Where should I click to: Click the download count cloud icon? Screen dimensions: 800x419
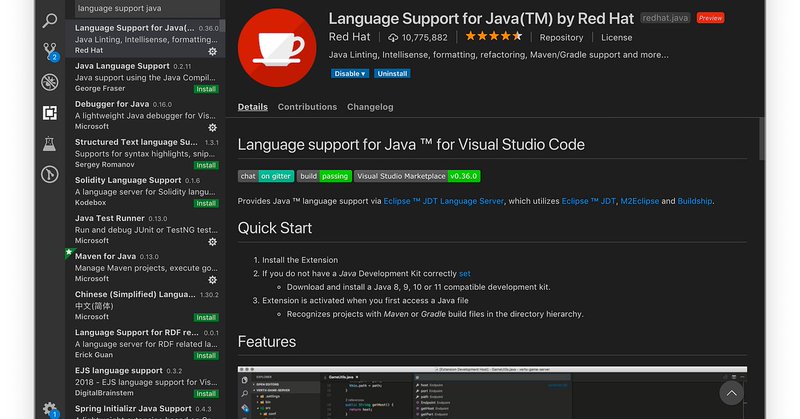pos(393,38)
